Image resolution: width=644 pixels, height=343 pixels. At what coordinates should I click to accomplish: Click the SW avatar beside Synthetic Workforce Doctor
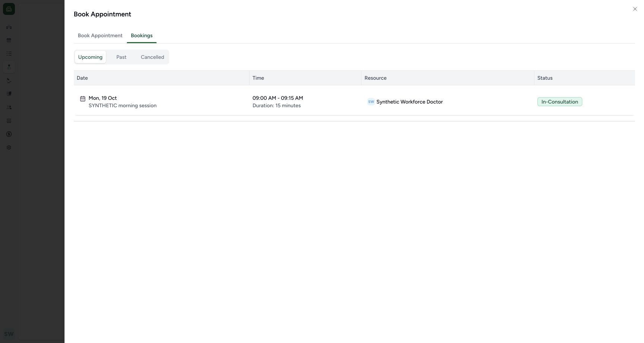(371, 102)
